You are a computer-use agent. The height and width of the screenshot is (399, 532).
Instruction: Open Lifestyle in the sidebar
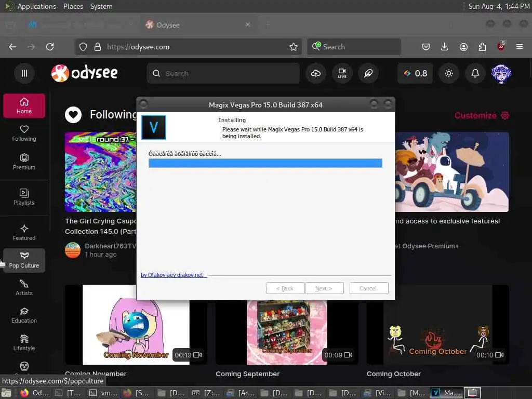coord(24,343)
